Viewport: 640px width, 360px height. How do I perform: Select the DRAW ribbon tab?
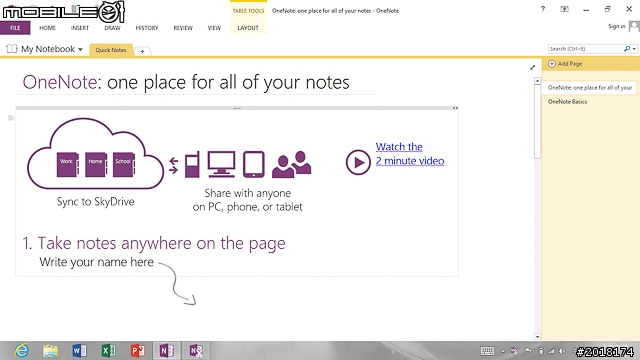[112, 28]
